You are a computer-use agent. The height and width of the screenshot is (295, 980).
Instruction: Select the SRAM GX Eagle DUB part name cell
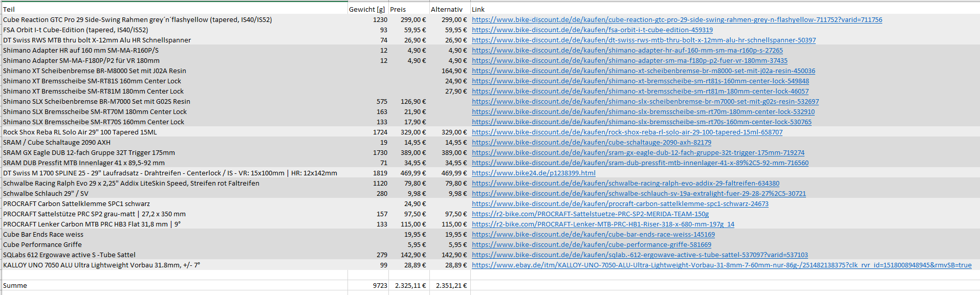pyautogui.click(x=89, y=153)
